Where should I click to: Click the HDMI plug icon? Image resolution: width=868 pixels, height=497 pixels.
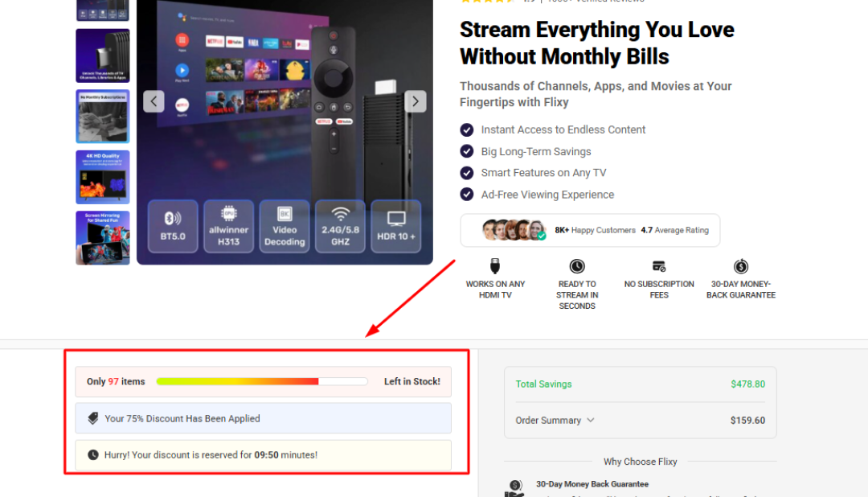click(495, 266)
